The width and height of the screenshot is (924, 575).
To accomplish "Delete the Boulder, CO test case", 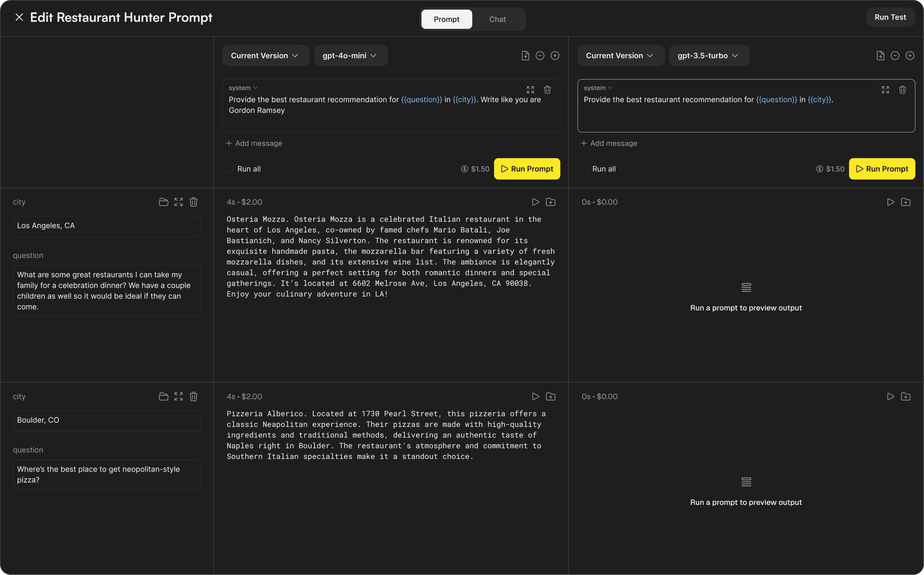I will coord(193,396).
